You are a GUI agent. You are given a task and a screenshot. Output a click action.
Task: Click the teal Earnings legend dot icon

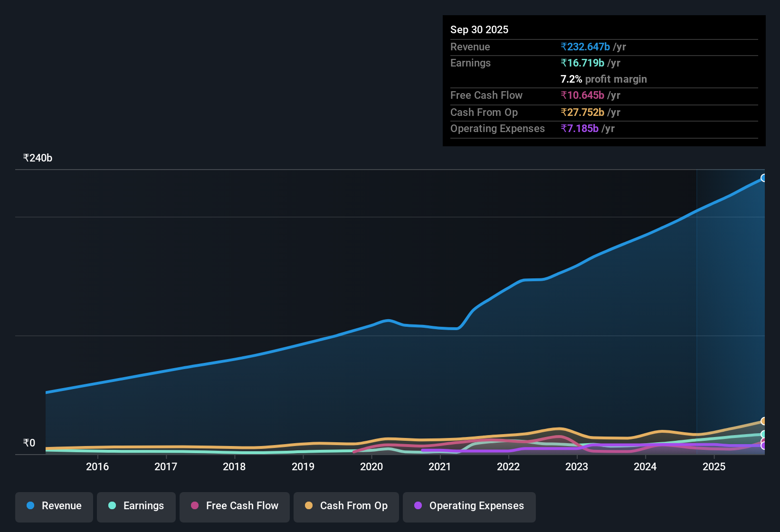[x=112, y=506]
